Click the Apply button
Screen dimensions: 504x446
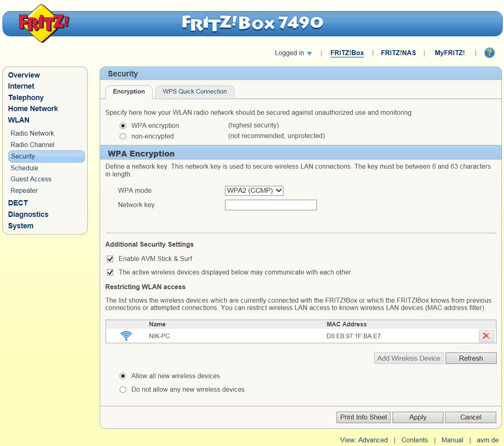(x=418, y=417)
